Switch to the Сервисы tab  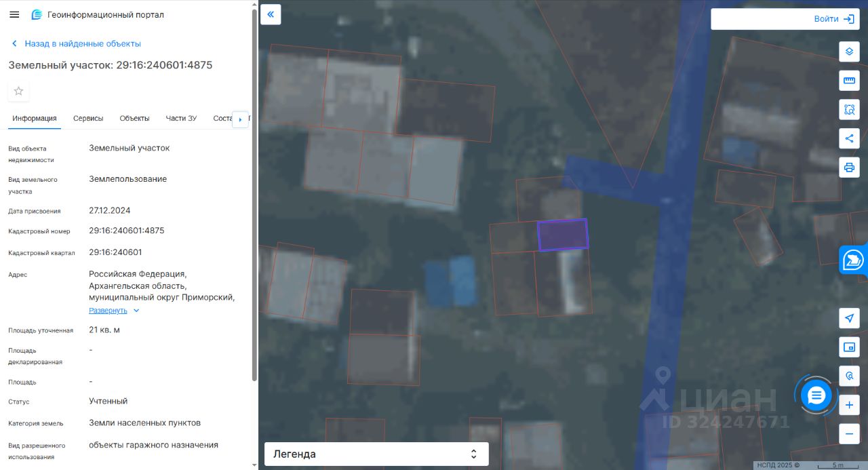pos(88,118)
